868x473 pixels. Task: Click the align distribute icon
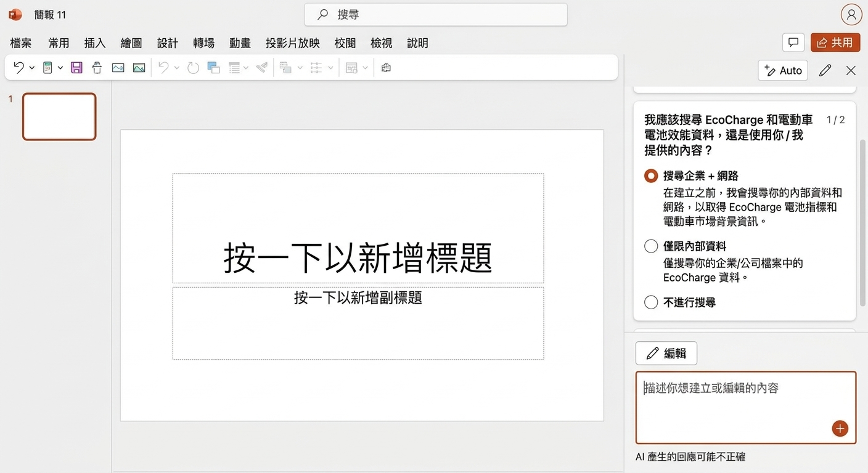click(x=316, y=68)
